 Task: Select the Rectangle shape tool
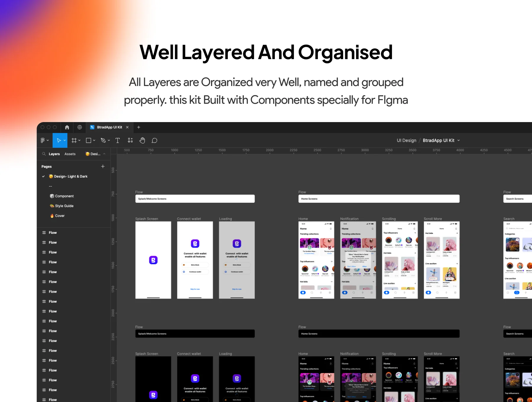88,140
